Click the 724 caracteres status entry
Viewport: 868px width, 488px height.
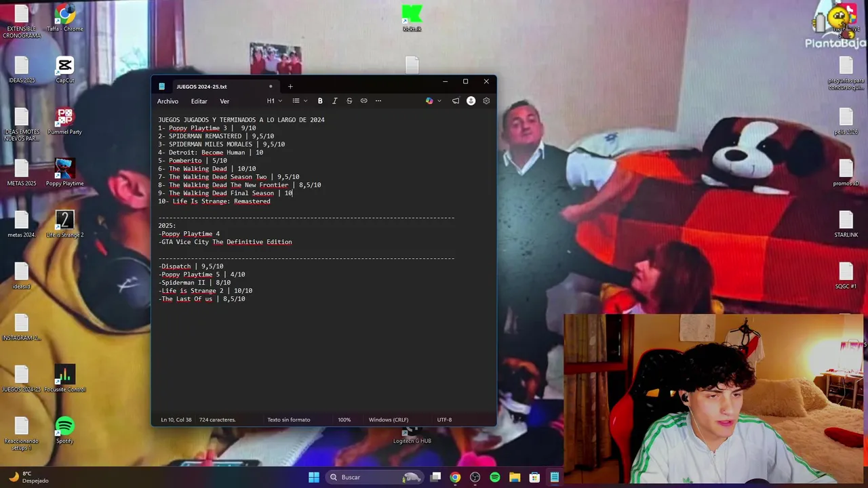[x=217, y=420]
